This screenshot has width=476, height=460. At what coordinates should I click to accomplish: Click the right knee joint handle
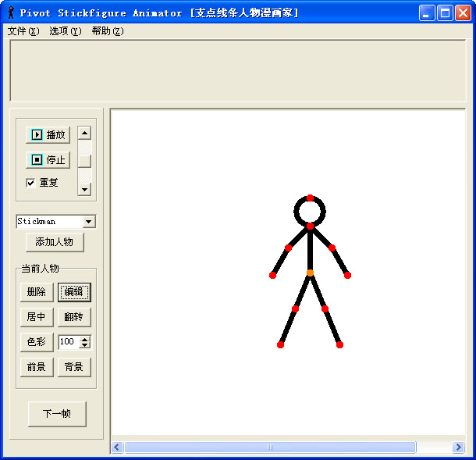tap(325, 309)
